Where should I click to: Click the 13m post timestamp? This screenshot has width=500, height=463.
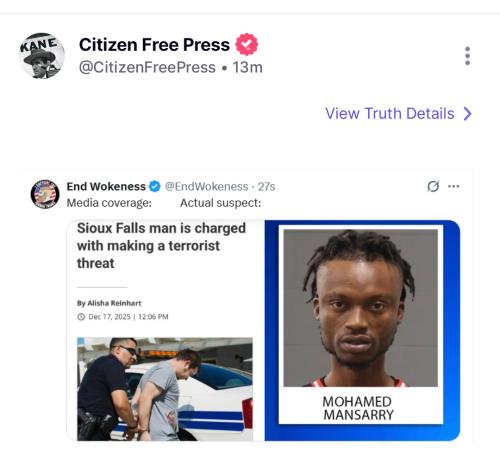pyautogui.click(x=248, y=67)
